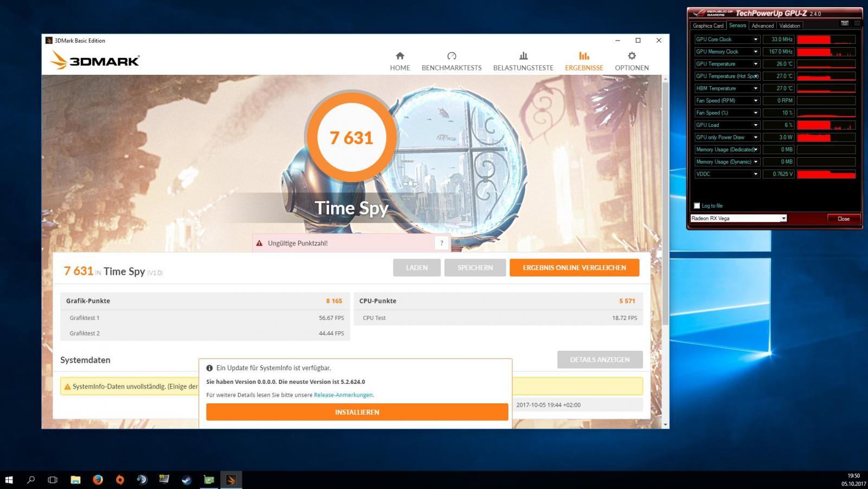
Task: Open the Windows Start menu
Action: [9, 480]
